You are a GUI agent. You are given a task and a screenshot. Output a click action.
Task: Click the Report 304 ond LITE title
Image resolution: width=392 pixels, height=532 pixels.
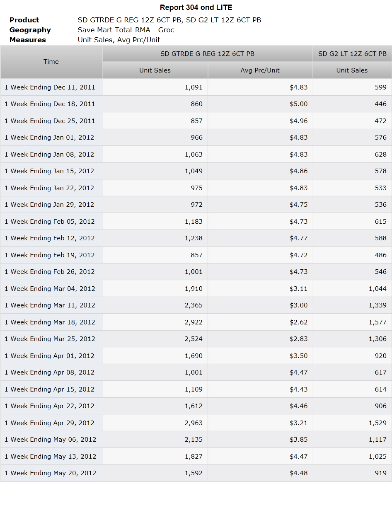tap(196, 7)
